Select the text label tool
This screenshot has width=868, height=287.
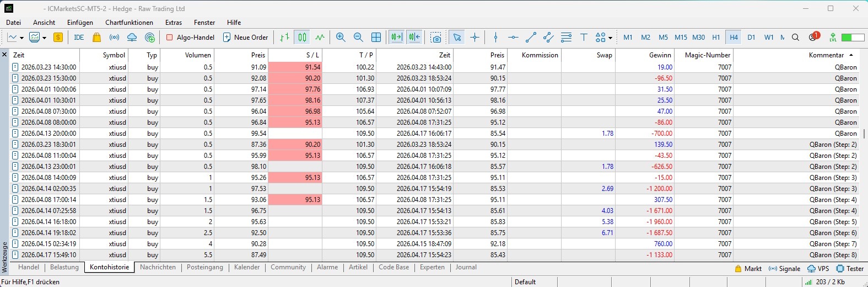pos(584,38)
